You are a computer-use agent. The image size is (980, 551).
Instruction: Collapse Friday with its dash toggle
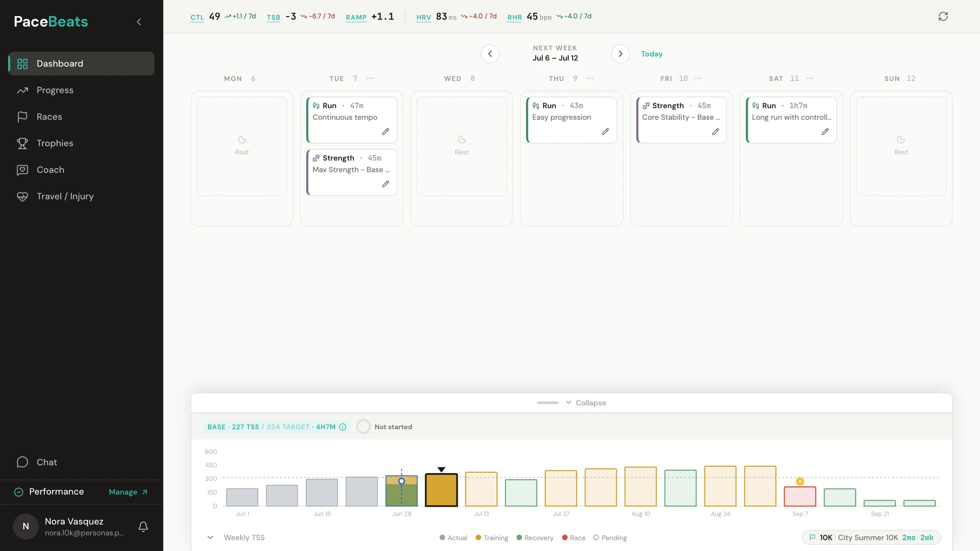[698, 78]
